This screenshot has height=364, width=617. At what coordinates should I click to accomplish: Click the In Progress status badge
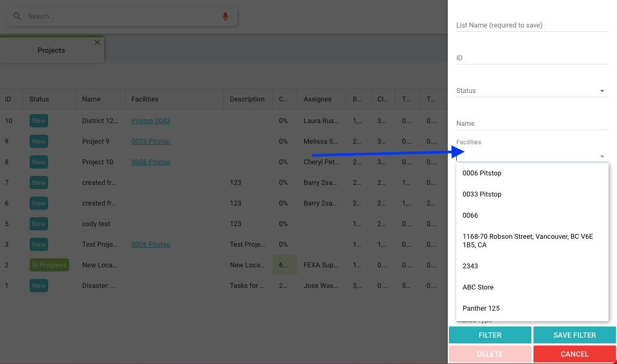coord(49,265)
